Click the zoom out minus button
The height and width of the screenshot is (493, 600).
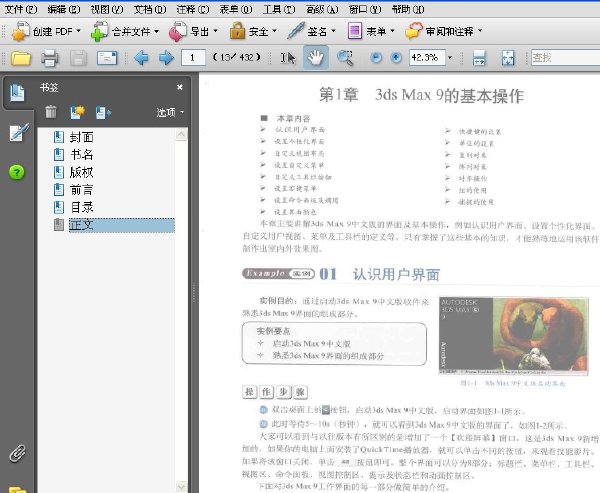(376, 58)
